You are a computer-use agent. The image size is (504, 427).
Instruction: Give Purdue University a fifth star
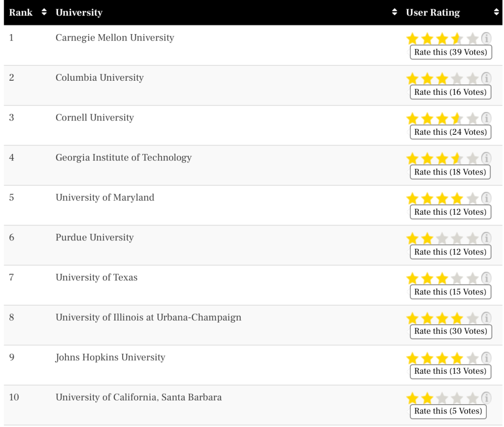click(472, 239)
